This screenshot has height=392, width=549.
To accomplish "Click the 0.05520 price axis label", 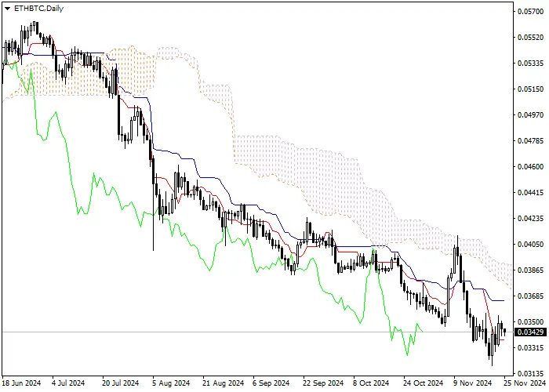I will tap(531, 38).
